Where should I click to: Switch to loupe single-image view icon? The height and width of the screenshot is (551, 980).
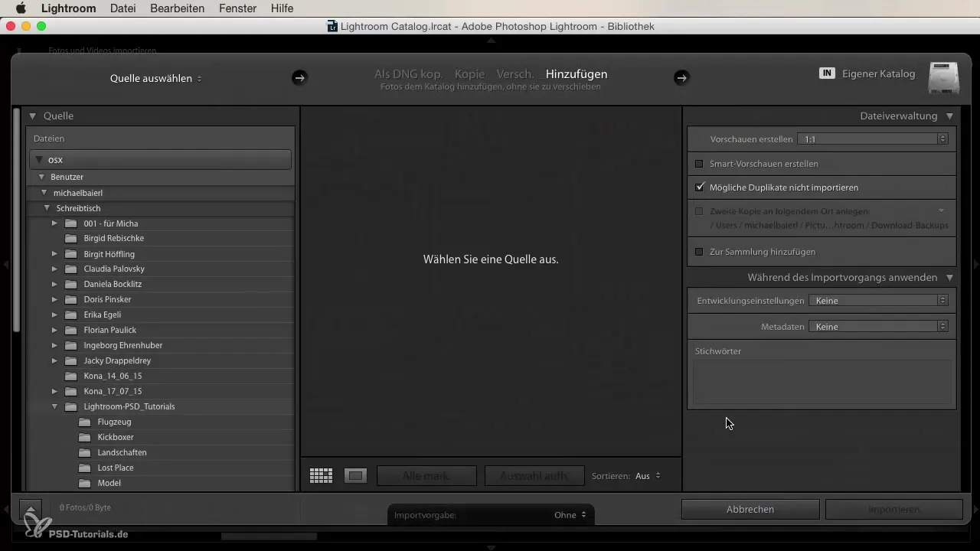[x=355, y=476]
